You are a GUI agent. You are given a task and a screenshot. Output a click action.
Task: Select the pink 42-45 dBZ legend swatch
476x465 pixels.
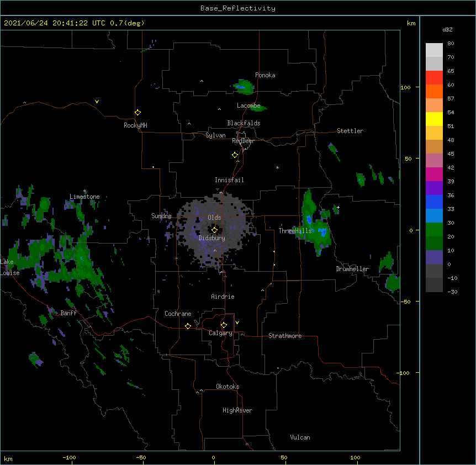pyautogui.click(x=434, y=160)
